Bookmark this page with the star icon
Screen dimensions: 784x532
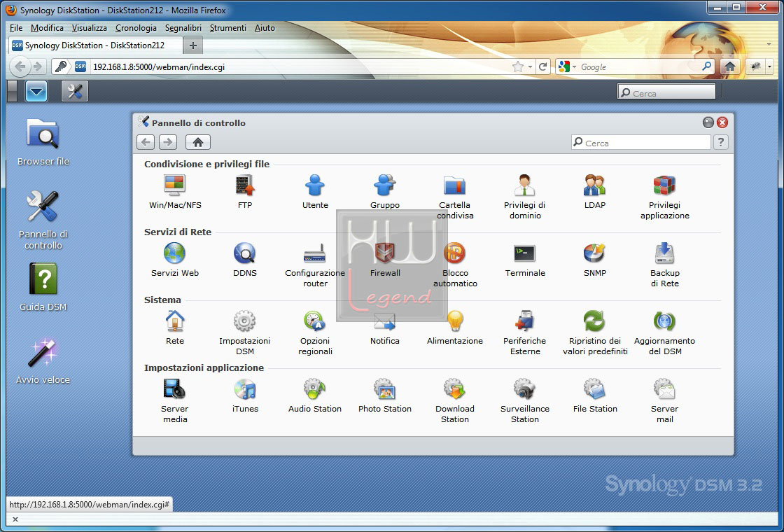517,66
